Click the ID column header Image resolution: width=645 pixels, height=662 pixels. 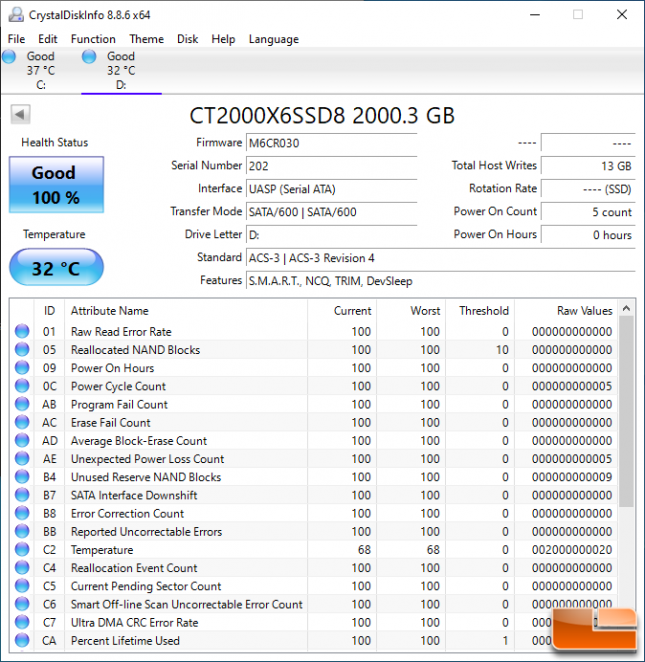pyautogui.click(x=49, y=311)
